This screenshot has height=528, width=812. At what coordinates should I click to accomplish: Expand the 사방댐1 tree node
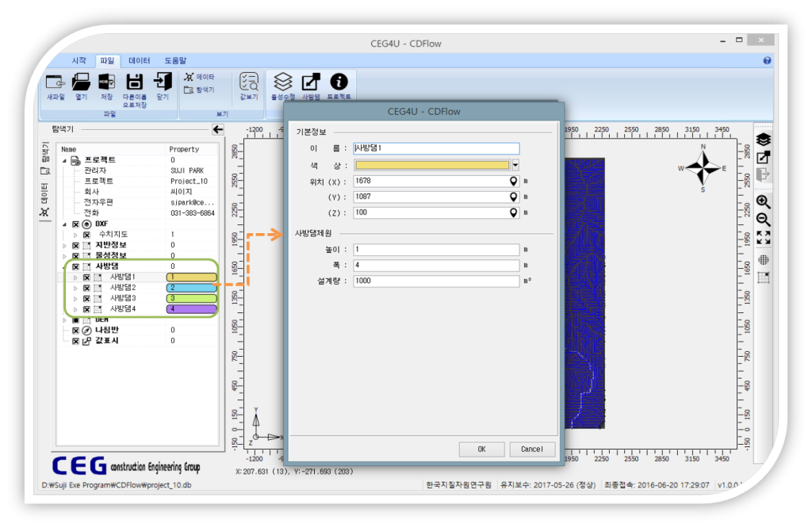coord(75,277)
